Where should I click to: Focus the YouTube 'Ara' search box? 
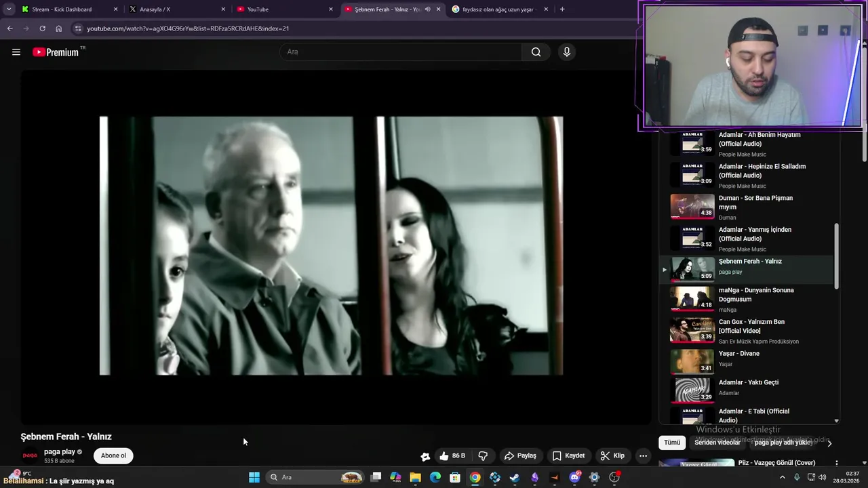401,52
